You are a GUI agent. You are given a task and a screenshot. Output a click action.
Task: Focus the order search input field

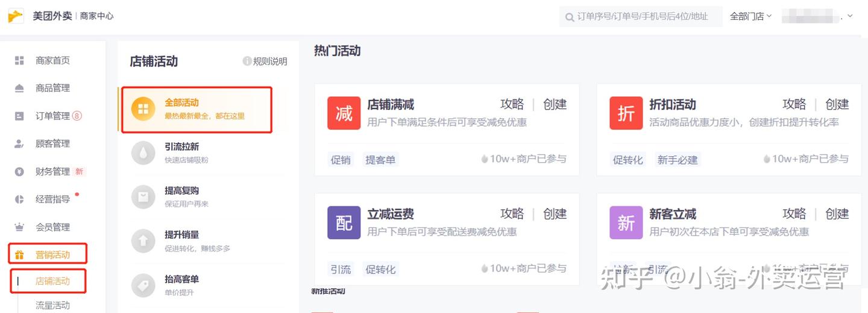pos(641,16)
